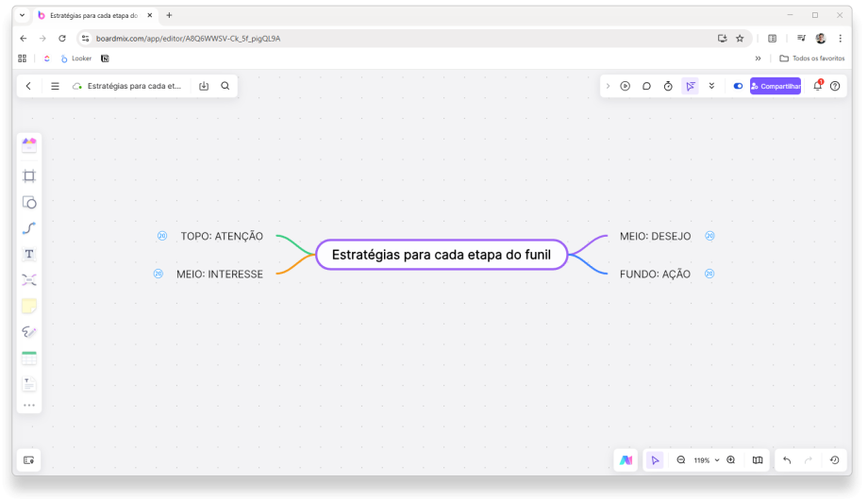
Task: Open the frame list panel bottom-left
Action: click(x=29, y=460)
